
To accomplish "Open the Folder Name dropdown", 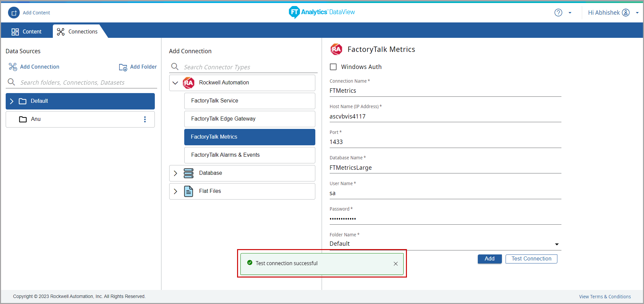I will click(x=556, y=244).
